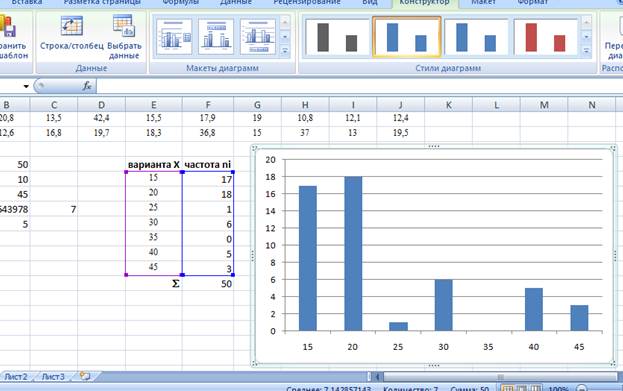Click the chart bar for category 45

pos(579,318)
